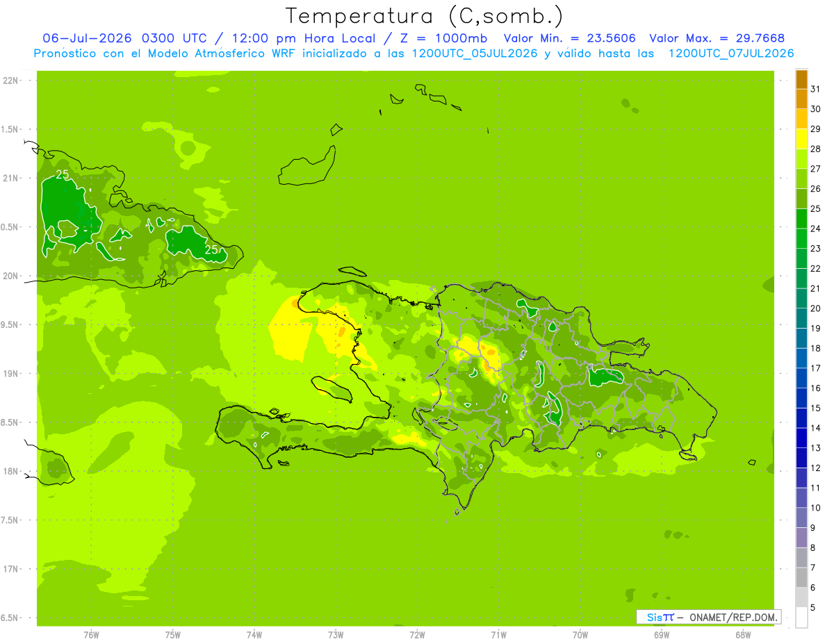834x644 pixels.
Task: Select the '69W' longitude label
Action: (x=662, y=635)
